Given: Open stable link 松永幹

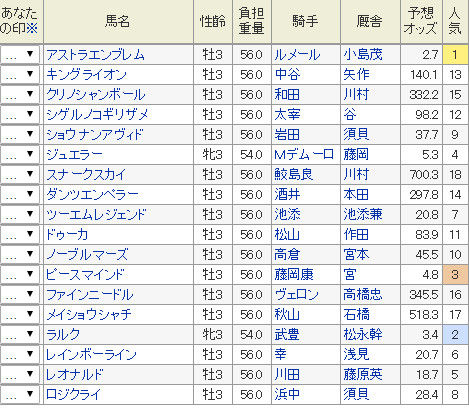Looking at the screenshot, I should [363, 335].
